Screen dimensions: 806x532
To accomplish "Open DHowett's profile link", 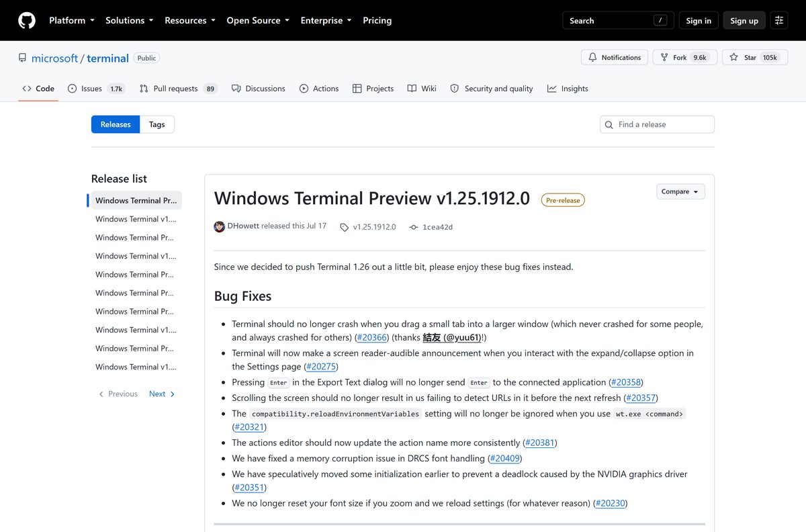I will [243, 226].
